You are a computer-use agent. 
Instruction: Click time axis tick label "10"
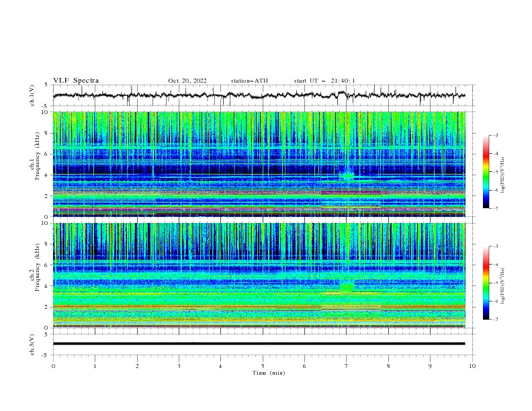[472, 366]
